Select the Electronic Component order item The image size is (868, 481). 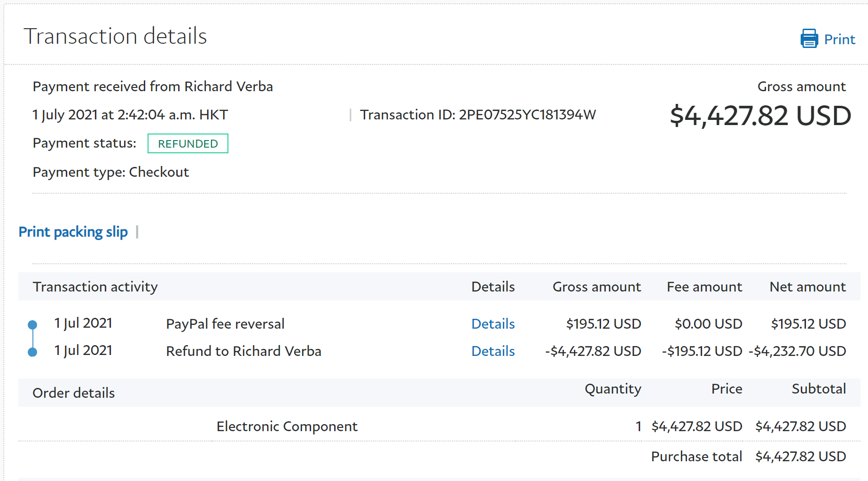tap(287, 426)
